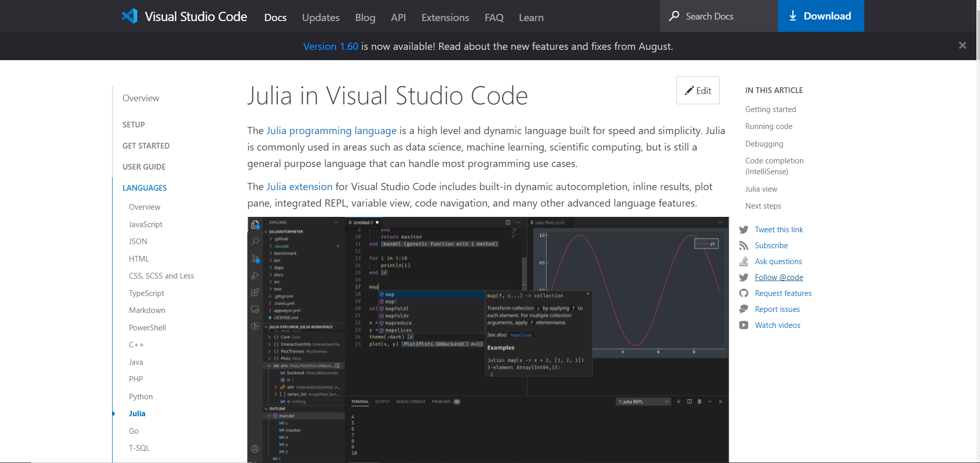Select Julia in the sidebar
This screenshot has width=980, height=463.
coord(137,414)
